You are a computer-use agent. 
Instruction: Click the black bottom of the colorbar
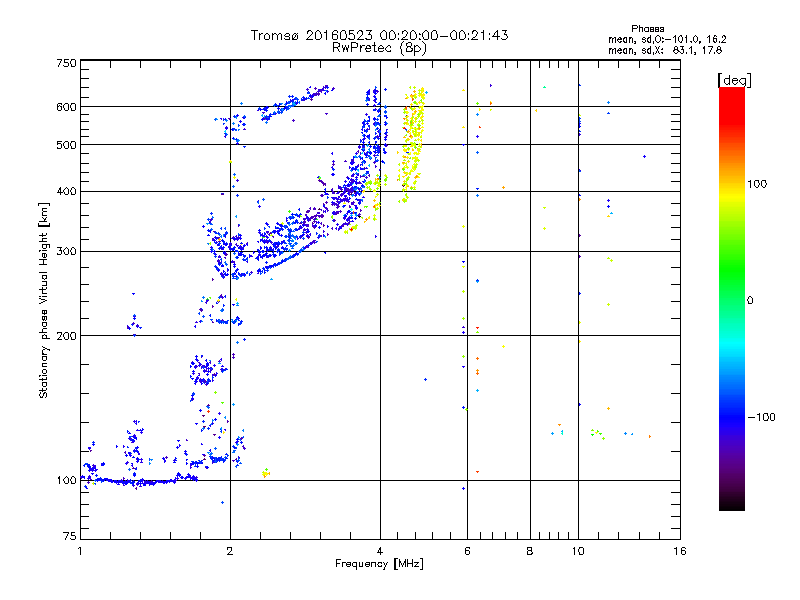(732, 503)
